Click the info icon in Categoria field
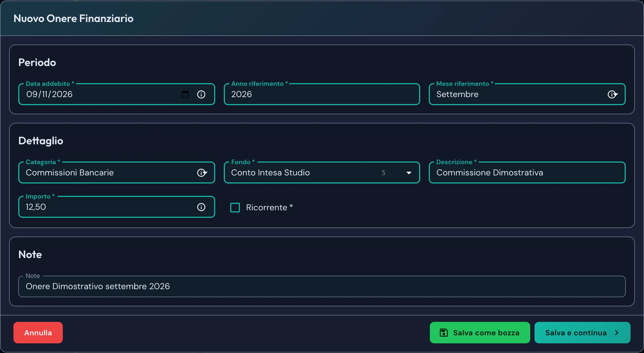The height and width of the screenshot is (353, 644). tap(201, 172)
